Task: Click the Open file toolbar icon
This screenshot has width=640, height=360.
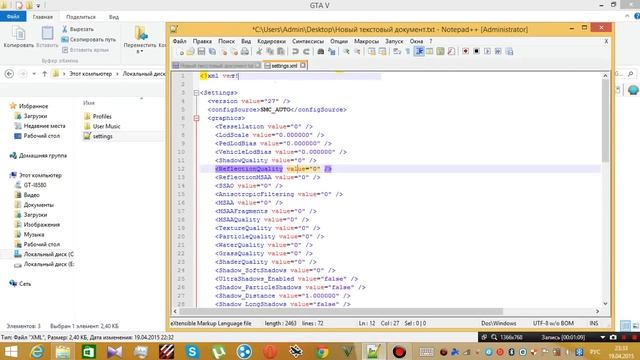Action: [x=191, y=51]
